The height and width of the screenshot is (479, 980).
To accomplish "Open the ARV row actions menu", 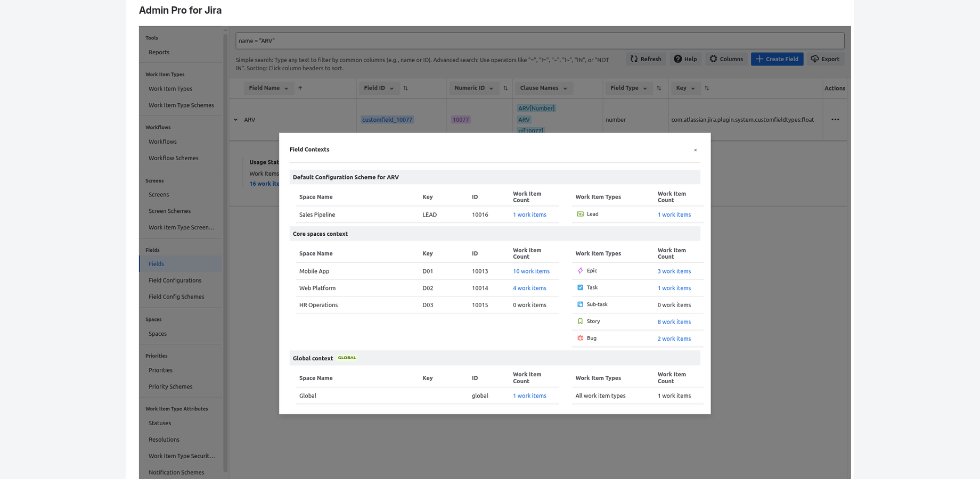I will click(x=835, y=120).
